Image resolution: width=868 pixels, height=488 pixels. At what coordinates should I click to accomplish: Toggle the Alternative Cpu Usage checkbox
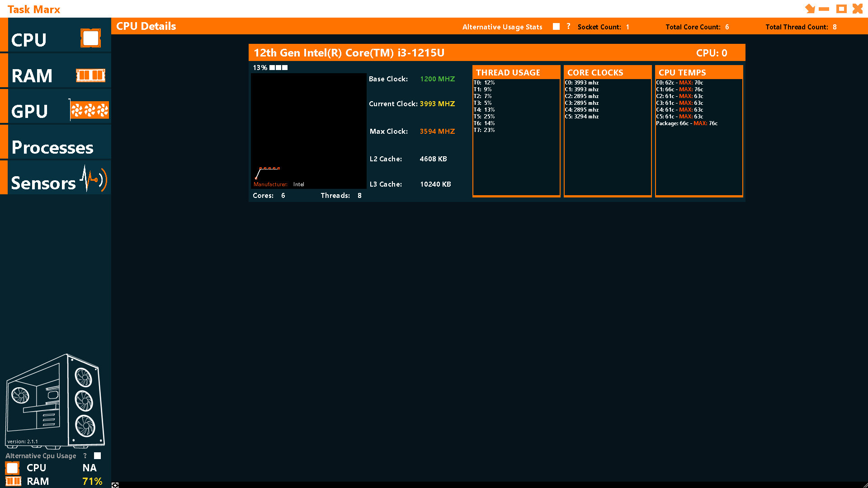97,456
